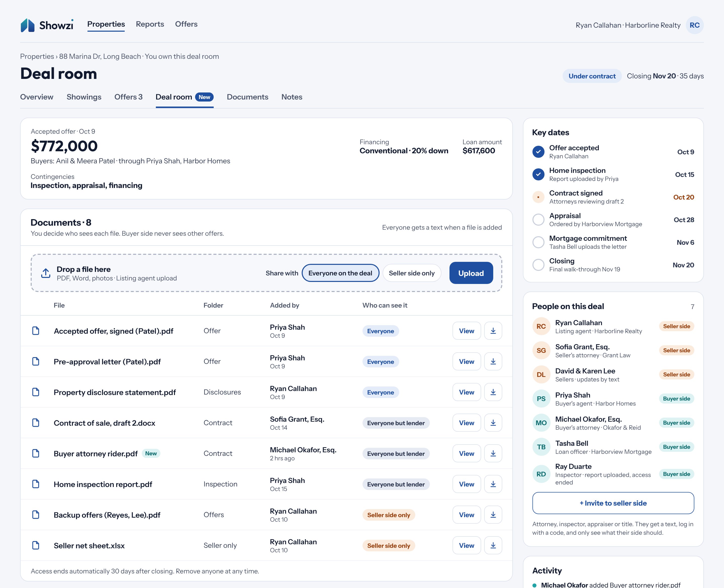Click Invite to seller side button
This screenshot has width=724, height=588.
(613, 503)
